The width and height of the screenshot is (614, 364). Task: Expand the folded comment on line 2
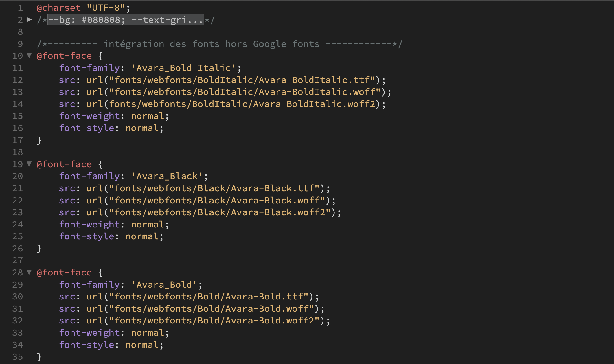pos(29,20)
